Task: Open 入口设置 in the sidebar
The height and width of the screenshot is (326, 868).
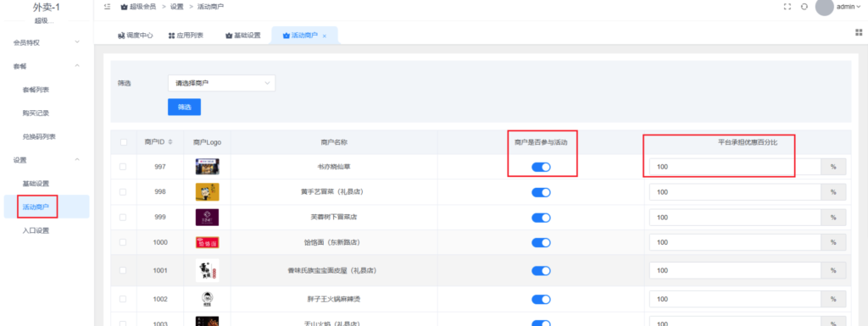Action: pyautogui.click(x=36, y=230)
